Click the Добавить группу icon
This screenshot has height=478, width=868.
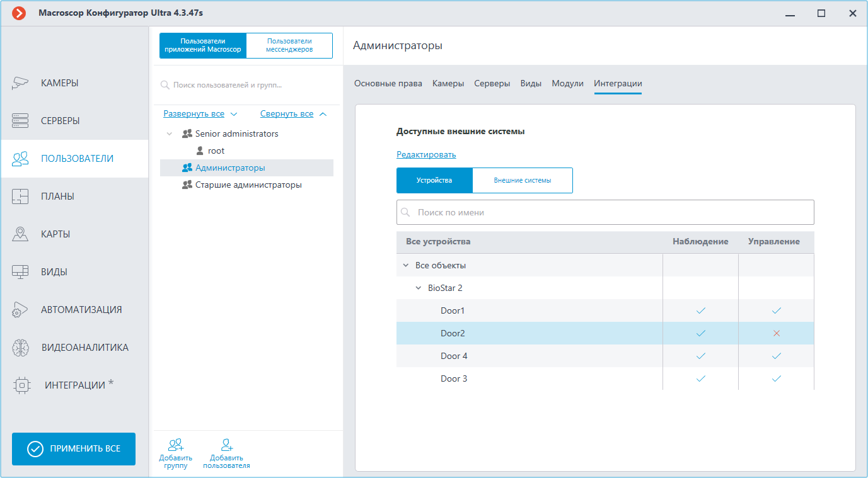176,445
